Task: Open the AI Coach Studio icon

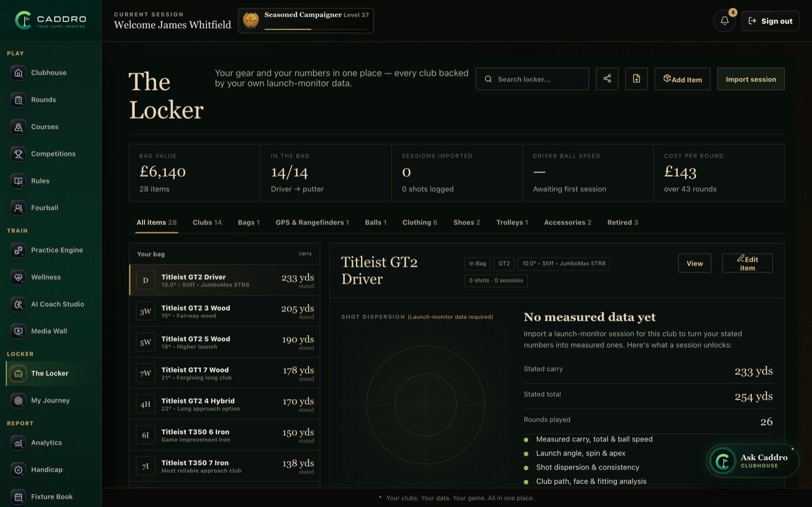Action: pyautogui.click(x=18, y=304)
